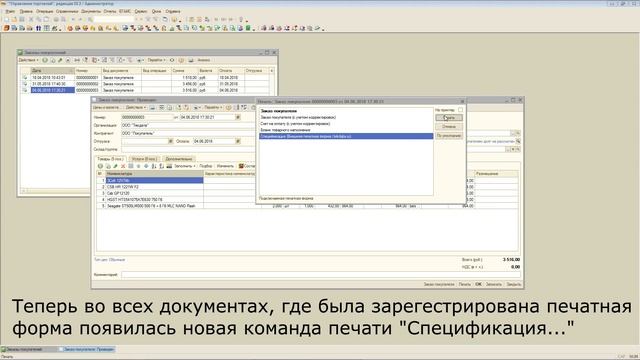Click 'Печать' button at order form bottom

464,284
